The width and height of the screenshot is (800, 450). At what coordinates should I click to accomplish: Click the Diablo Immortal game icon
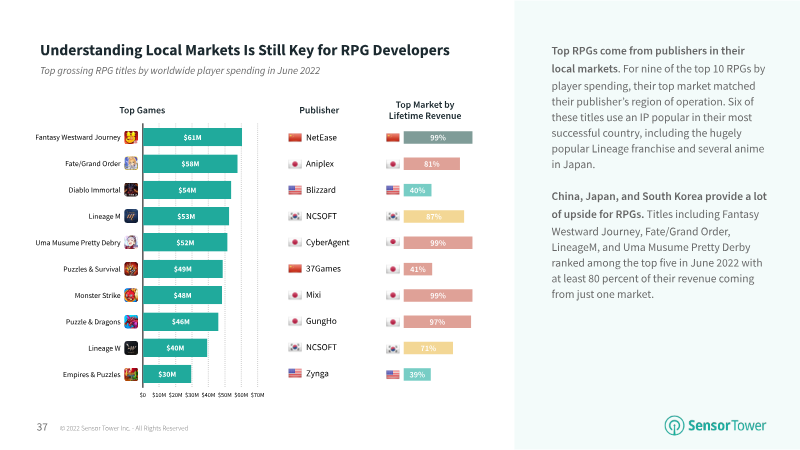click(x=131, y=190)
